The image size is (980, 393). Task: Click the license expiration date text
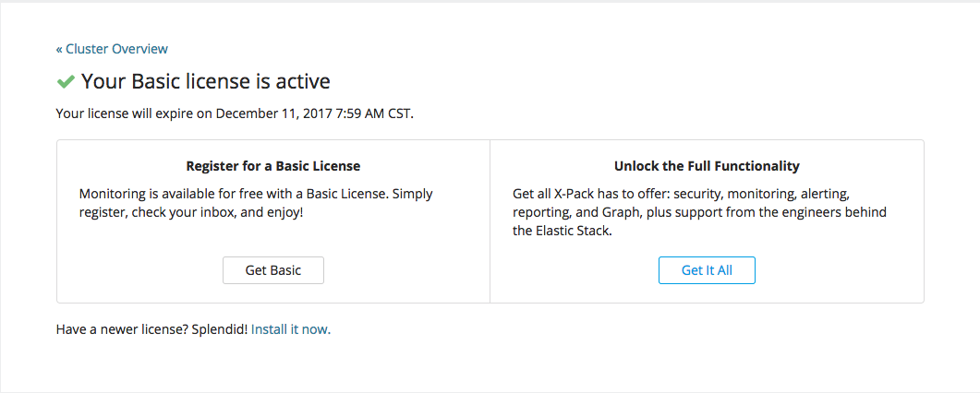click(x=235, y=114)
